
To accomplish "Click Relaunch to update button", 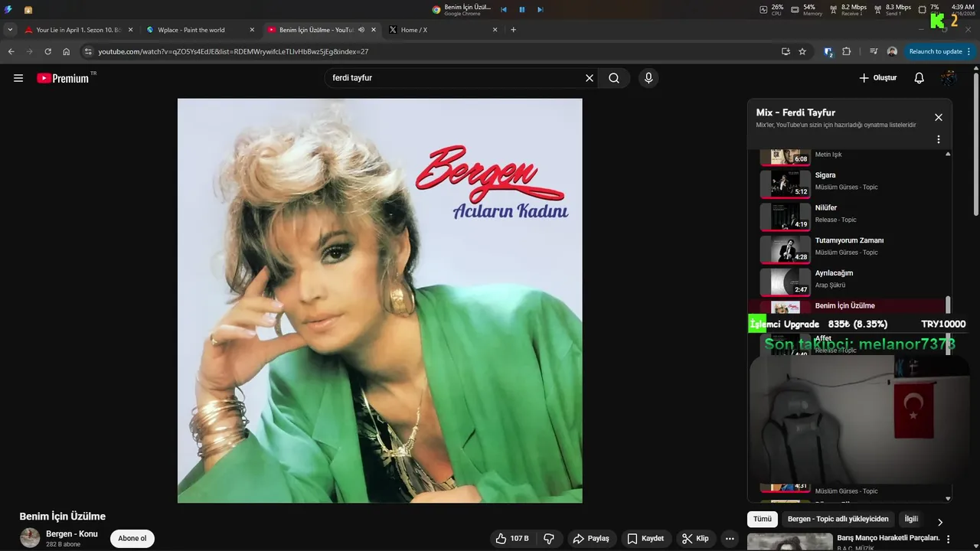I will tap(939, 51).
